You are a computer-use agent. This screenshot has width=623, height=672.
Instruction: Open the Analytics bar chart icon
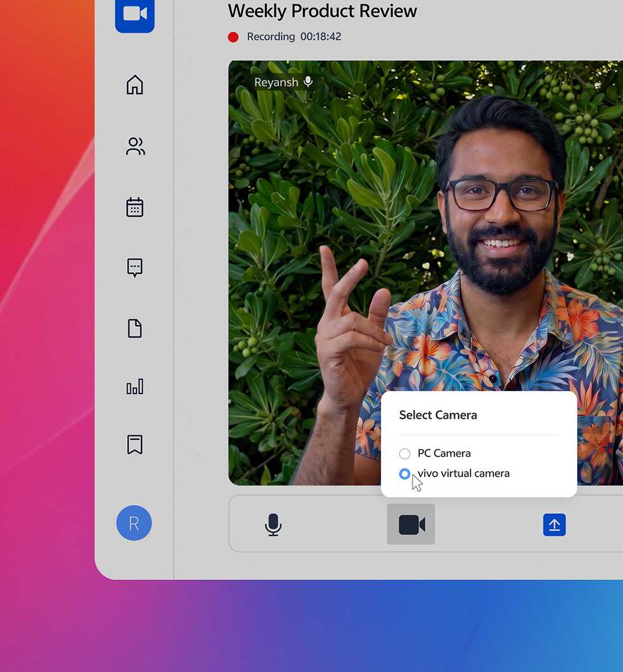pyautogui.click(x=135, y=386)
